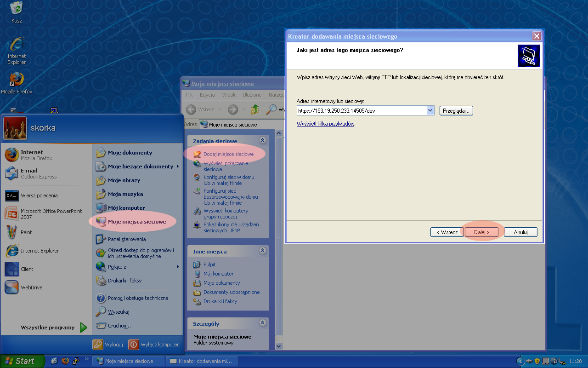This screenshot has width=588, height=368.
Task: Open Internet Explorer desktop shortcut
Action: (x=17, y=51)
